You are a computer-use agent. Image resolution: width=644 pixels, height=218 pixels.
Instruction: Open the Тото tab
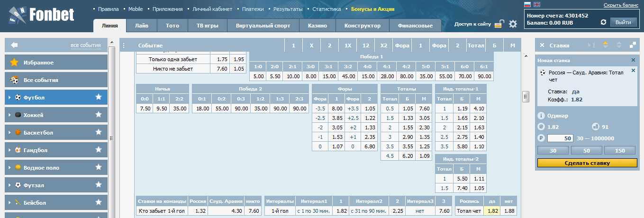172,26
